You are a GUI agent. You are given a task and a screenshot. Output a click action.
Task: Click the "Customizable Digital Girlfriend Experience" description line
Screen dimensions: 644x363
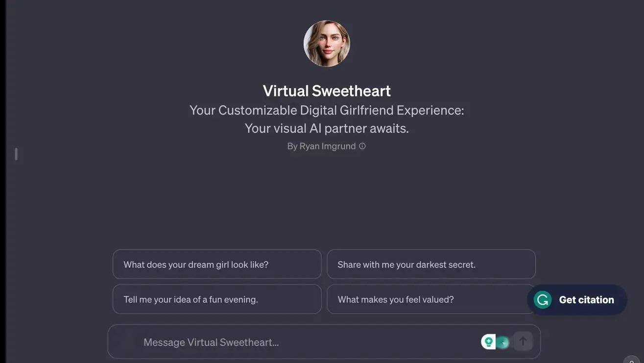point(327,110)
